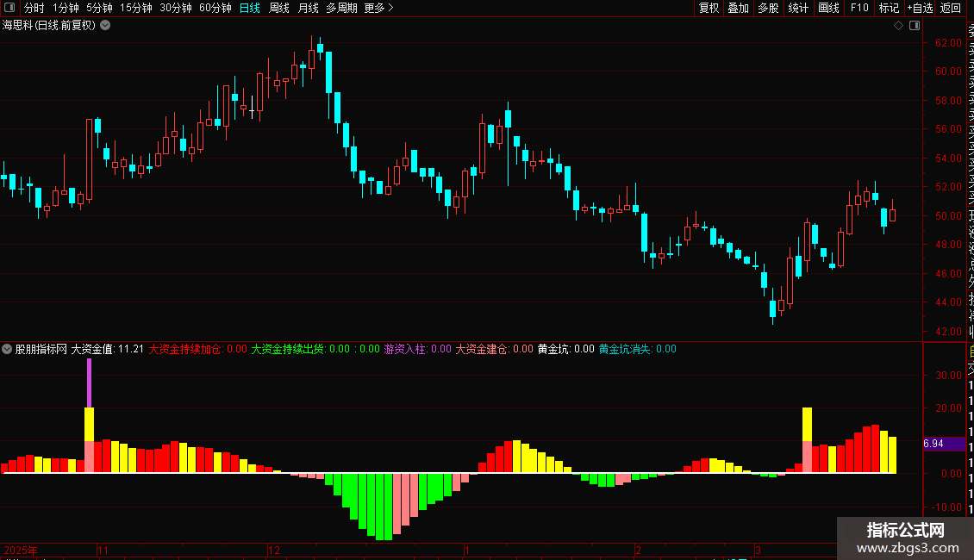Select the 30分钟 period tab
The height and width of the screenshot is (560, 974).
175,8
